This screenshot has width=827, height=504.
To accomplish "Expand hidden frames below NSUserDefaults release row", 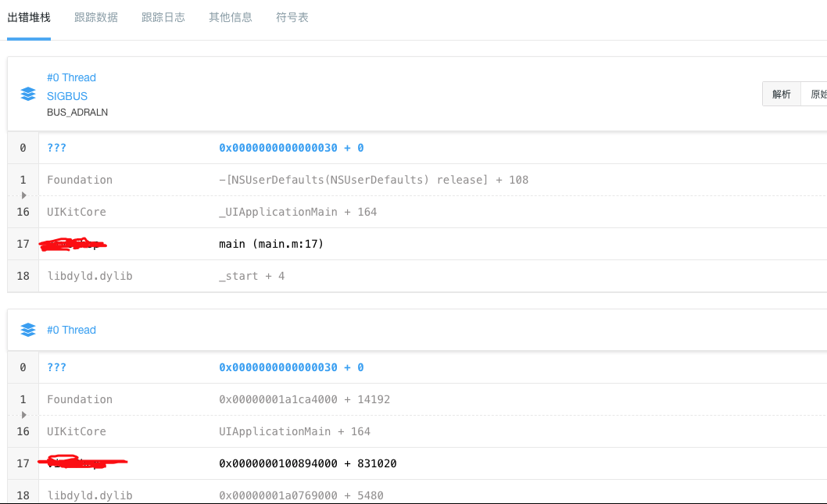I will [x=23, y=195].
